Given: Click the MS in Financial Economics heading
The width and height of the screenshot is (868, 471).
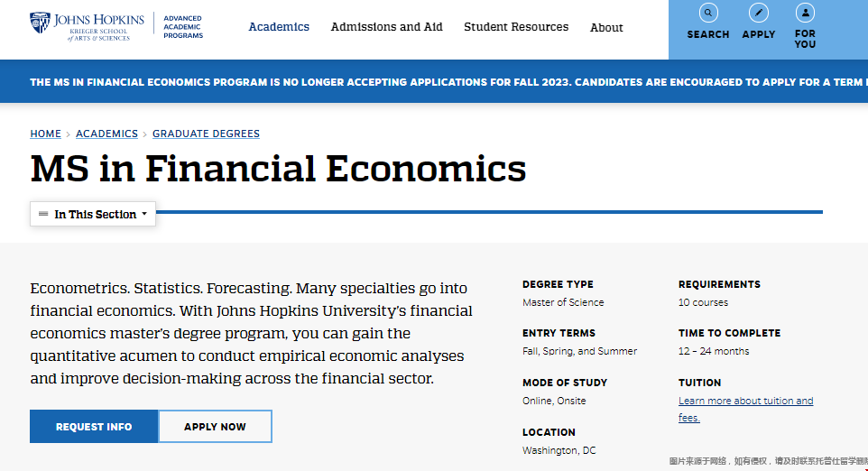Looking at the screenshot, I should (278, 168).
